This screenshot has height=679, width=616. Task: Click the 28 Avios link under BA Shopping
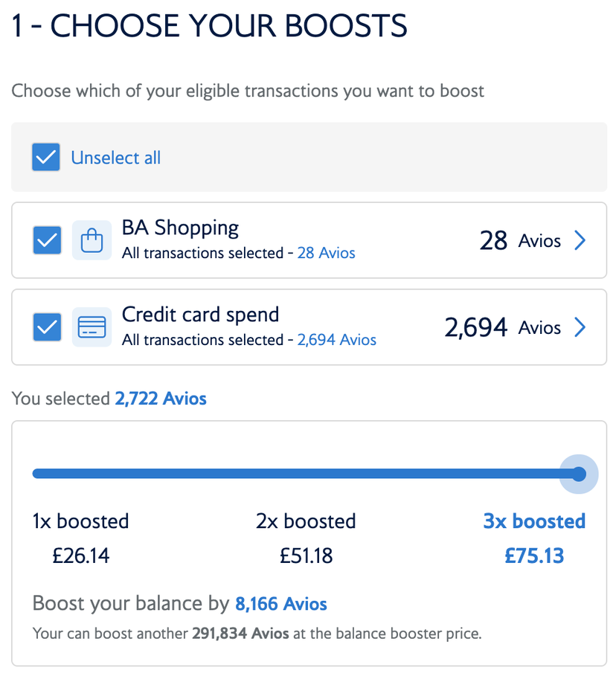326,253
